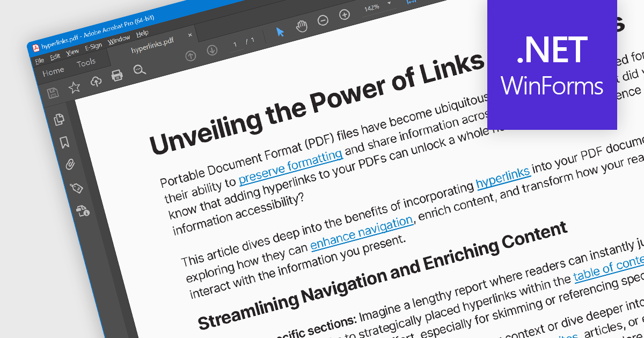Click the Acrobat logo in title bar
The height and width of the screenshot is (338, 644).
tap(36, 48)
